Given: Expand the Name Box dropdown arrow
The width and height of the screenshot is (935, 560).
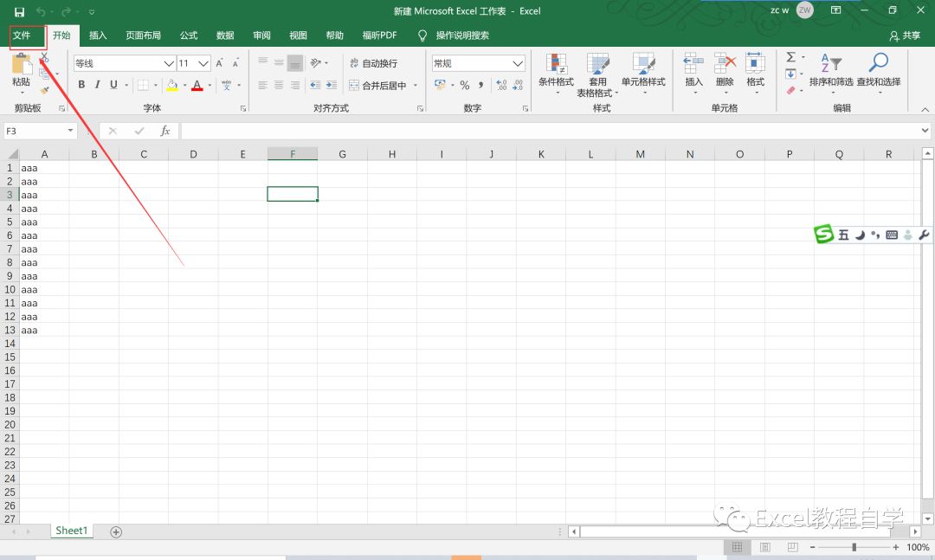Looking at the screenshot, I should pos(70,131).
